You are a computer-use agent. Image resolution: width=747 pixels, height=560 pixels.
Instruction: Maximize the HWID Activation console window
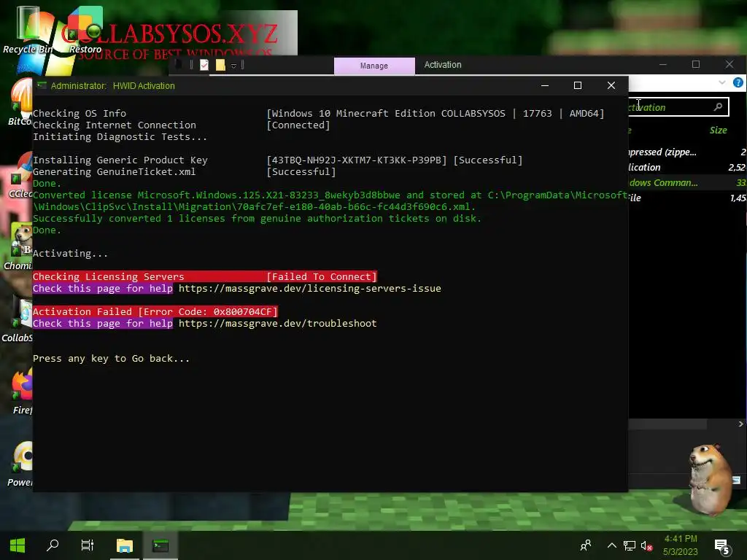click(578, 86)
